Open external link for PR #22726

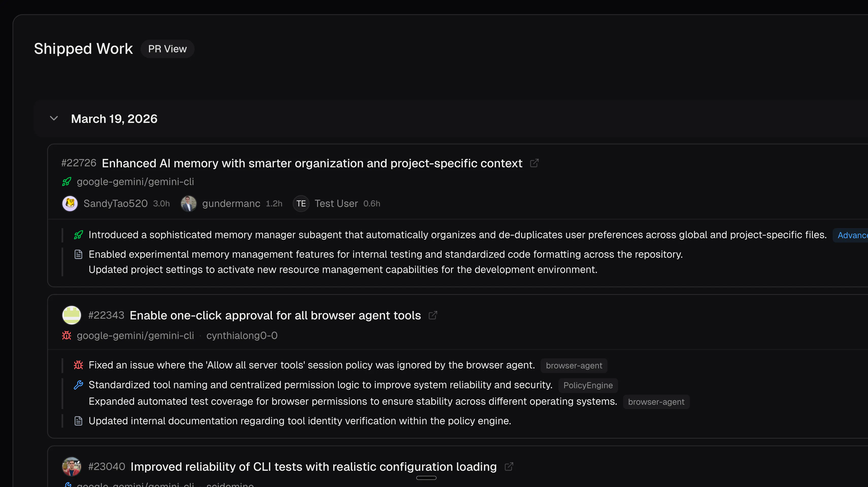coord(534,163)
